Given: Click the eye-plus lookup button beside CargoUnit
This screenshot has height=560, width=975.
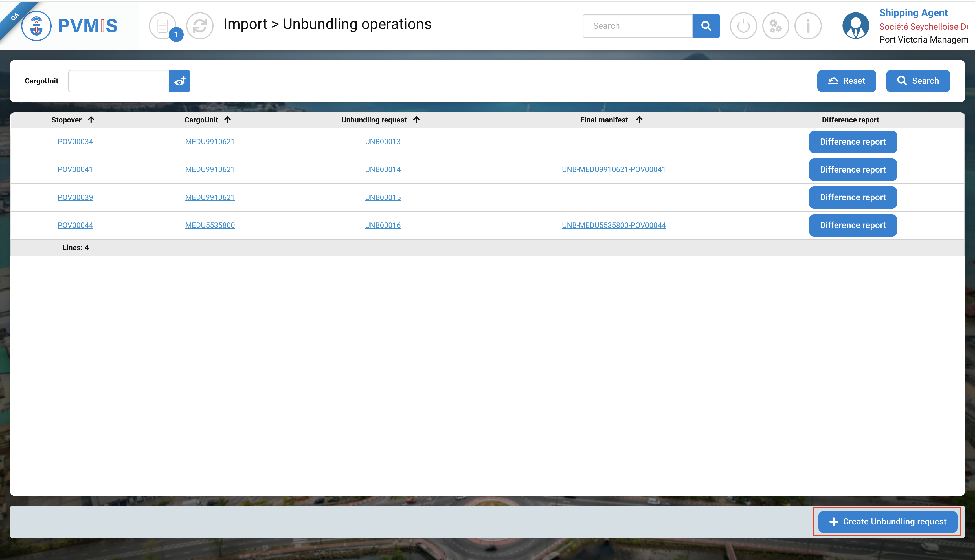Looking at the screenshot, I should click(x=179, y=81).
